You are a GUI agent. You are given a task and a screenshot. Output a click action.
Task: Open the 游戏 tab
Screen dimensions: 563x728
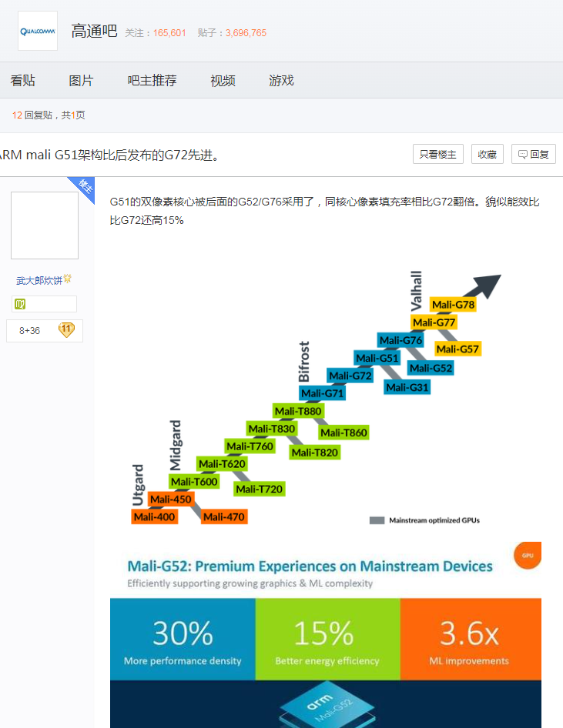click(x=282, y=80)
